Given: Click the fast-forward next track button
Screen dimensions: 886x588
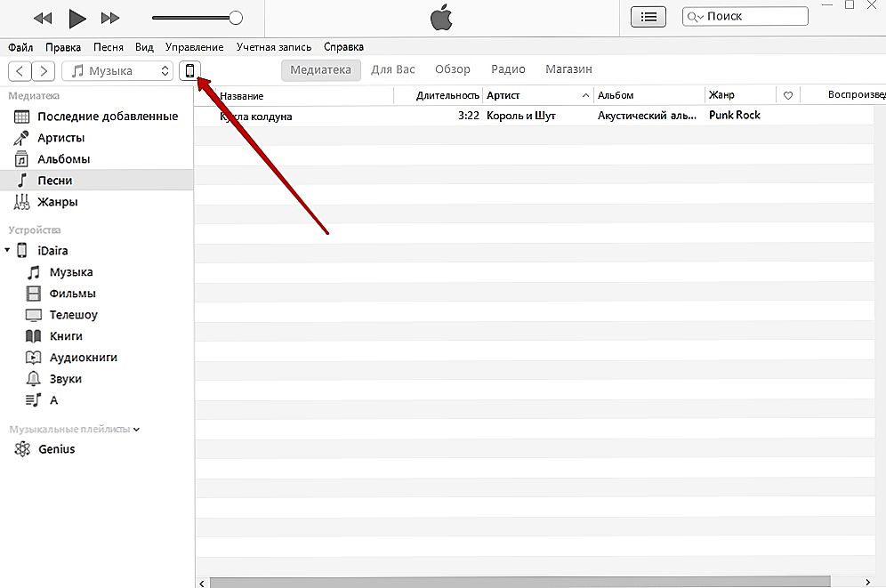Looking at the screenshot, I should point(110,18).
